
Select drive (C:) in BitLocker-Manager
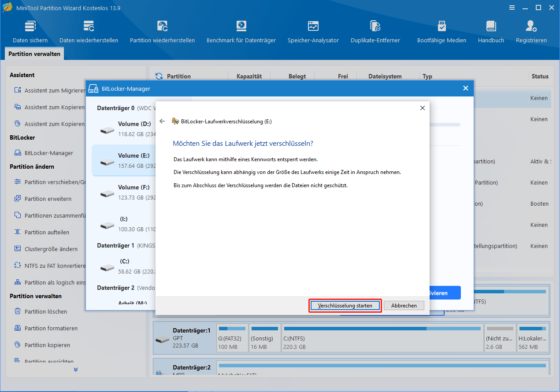tap(123, 266)
